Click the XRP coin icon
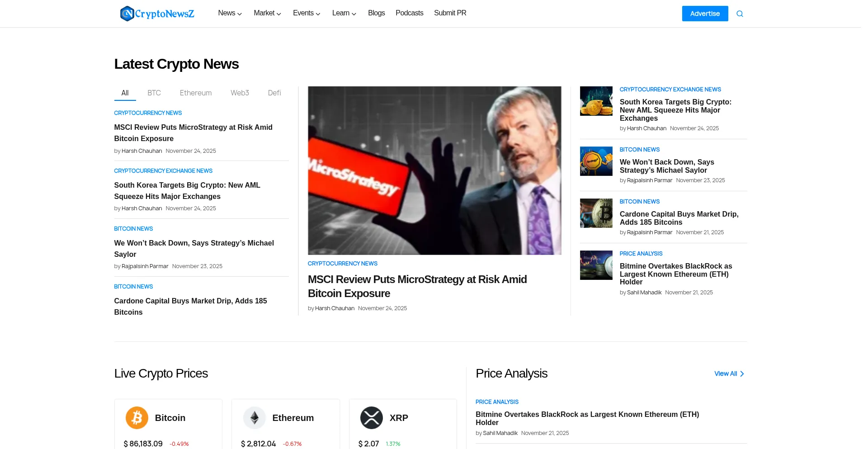The image size is (868, 449). coord(371,418)
